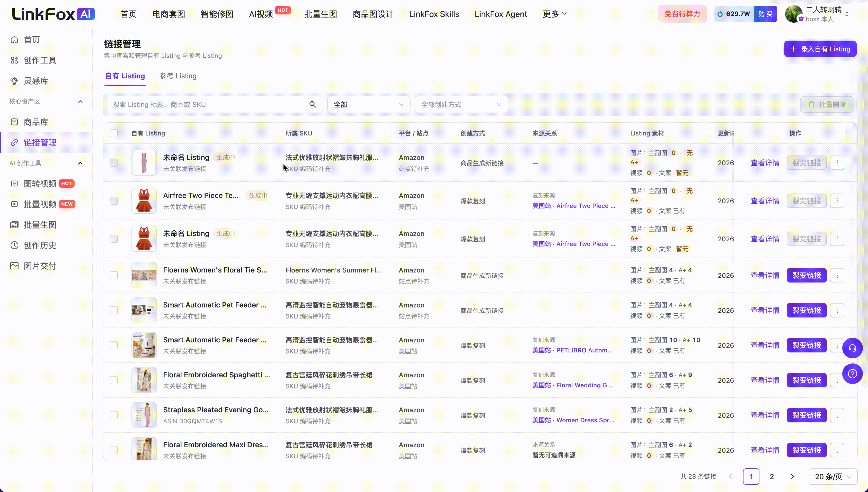Screen dimensions: 868x492
Task: Go to next page arrow
Action: pyautogui.click(x=792, y=477)
